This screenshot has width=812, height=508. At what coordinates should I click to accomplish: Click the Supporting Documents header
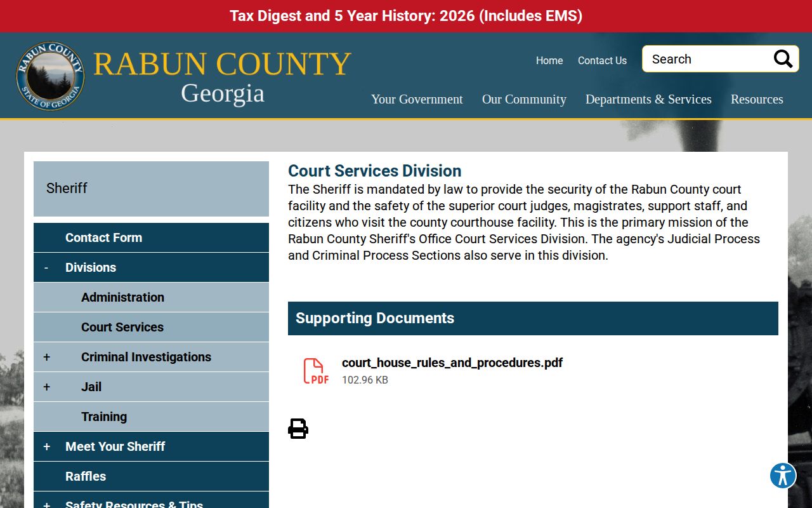(533, 318)
